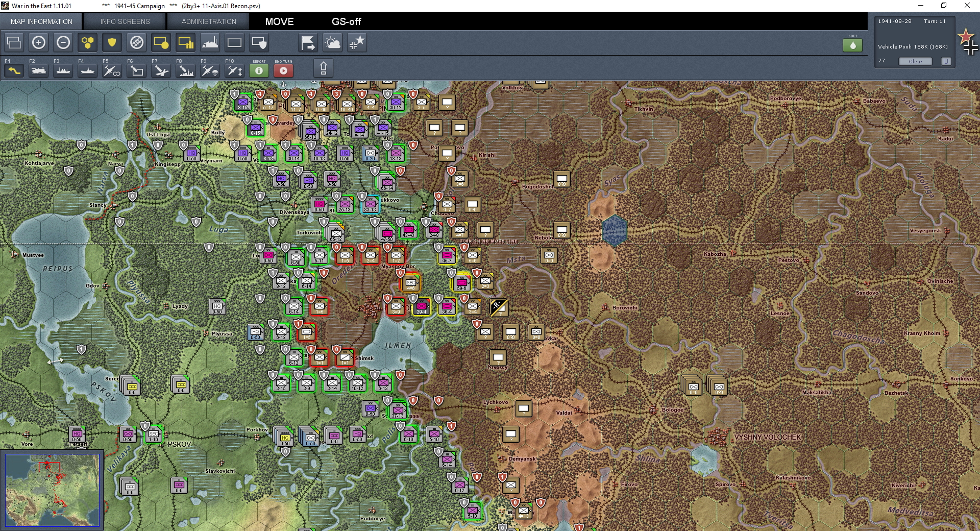Click the Demyansk town label
The height and width of the screenshot is (531, 980).
[522, 458]
